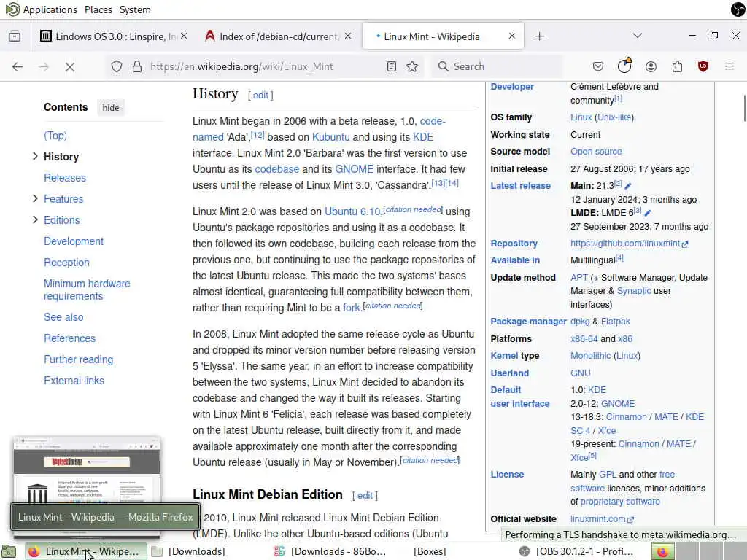747x560 pixels.
Task: Open the Monolithic kernel link
Action: click(590, 356)
